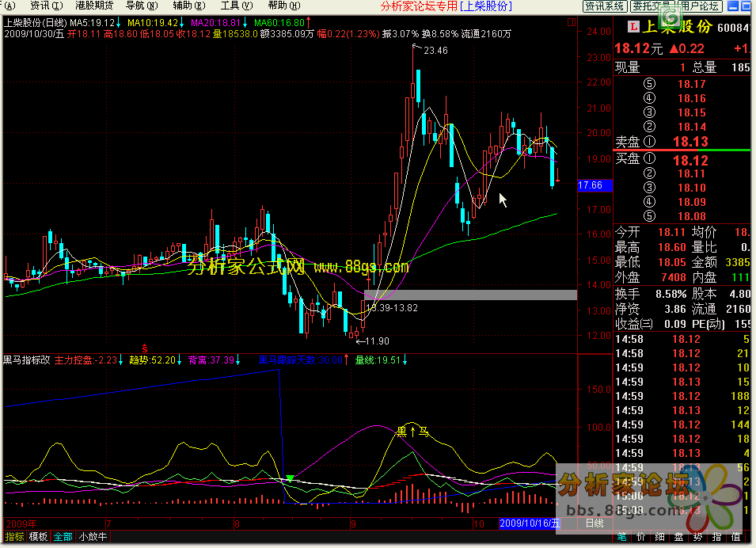Click the 趋势 down-arrow indicator
Screen dimensions: 756x548
point(180,360)
